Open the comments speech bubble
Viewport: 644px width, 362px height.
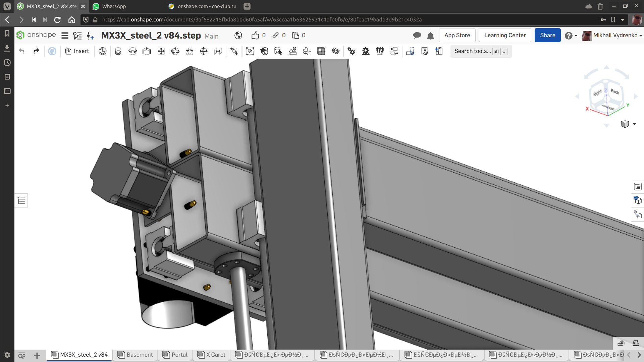[417, 36]
